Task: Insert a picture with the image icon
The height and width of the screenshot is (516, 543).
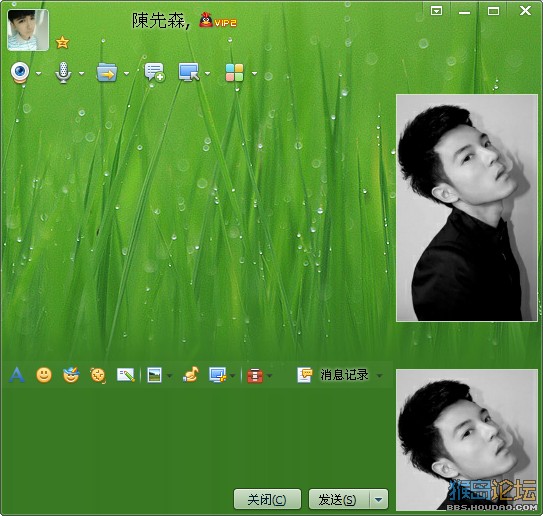Action: pos(154,375)
